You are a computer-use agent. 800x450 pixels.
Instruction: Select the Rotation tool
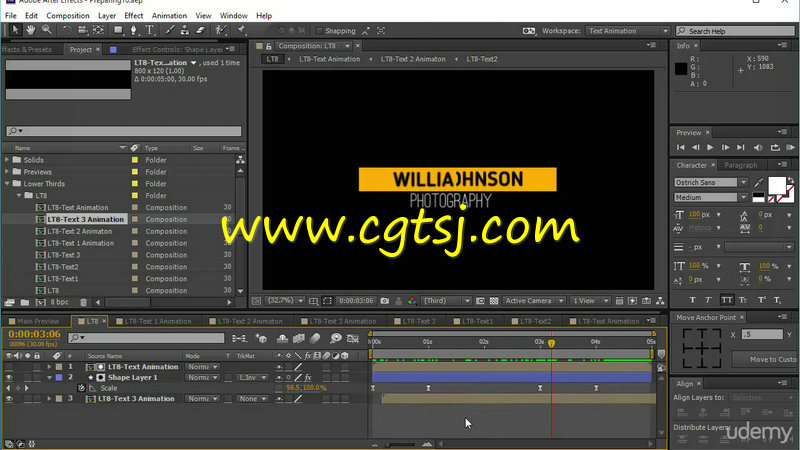point(67,30)
